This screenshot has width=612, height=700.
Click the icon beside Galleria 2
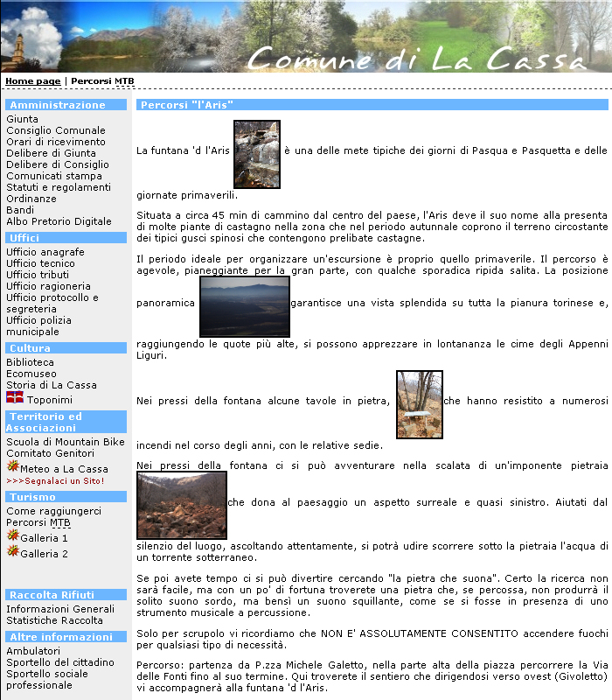[12, 552]
